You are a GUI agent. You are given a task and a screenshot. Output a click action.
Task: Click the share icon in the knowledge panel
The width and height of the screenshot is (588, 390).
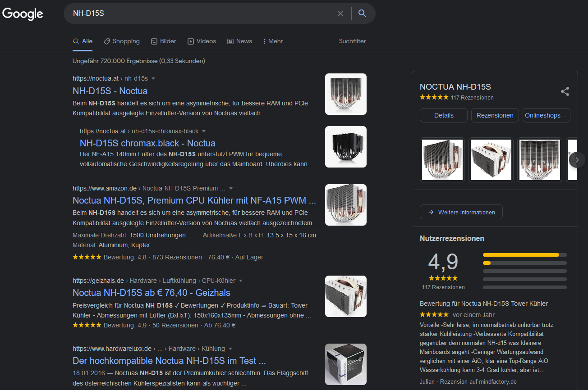coord(565,91)
